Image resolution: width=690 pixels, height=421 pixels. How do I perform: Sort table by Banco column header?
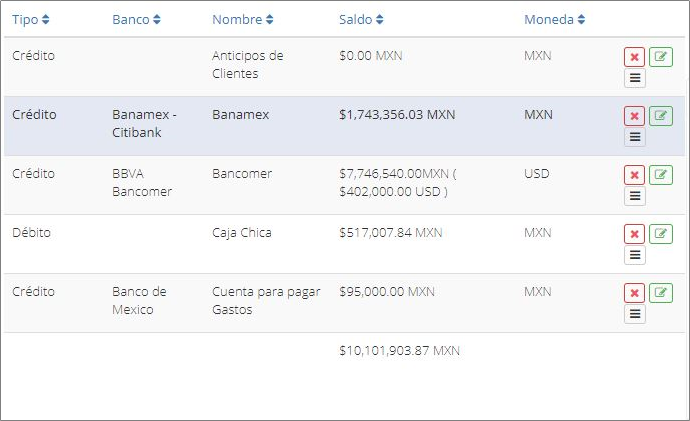pos(136,19)
